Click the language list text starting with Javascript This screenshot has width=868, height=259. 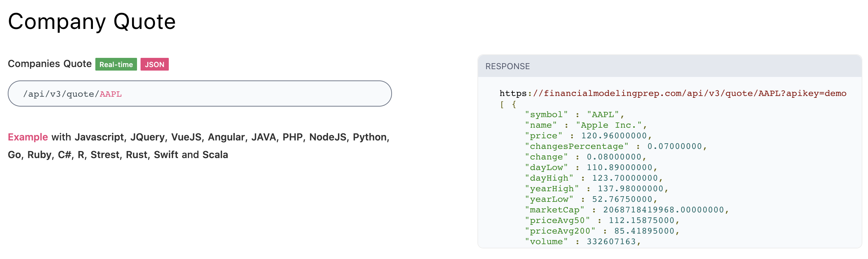coord(232,137)
